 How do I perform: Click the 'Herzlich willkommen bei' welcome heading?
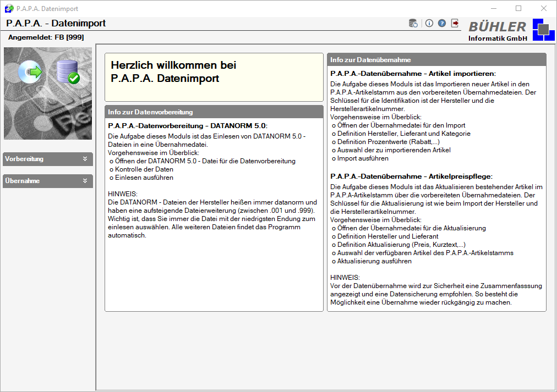[x=173, y=65]
